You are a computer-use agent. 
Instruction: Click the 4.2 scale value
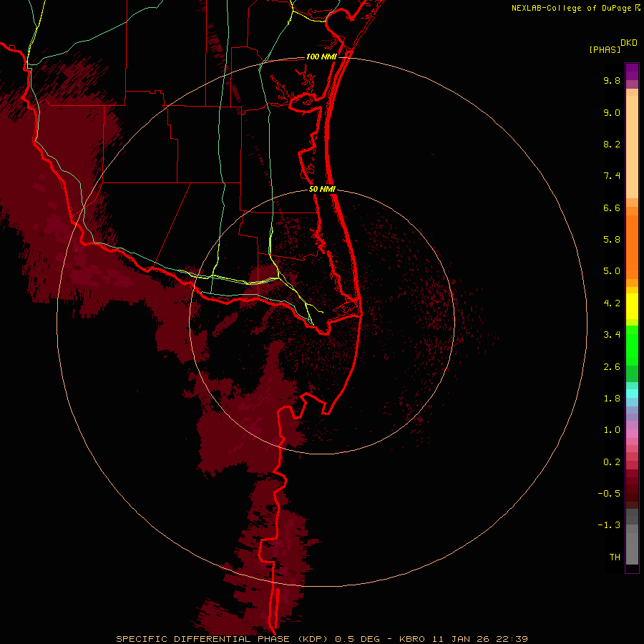tap(612, 303)
